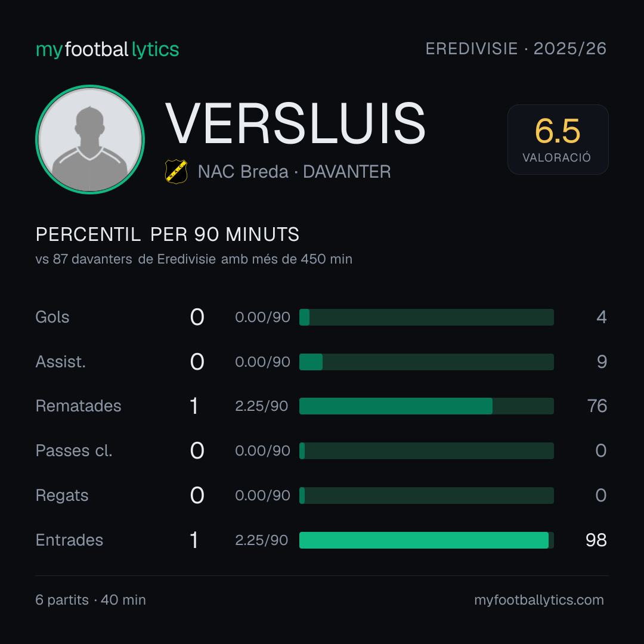Open the player avatar photo

coord(90,139)
